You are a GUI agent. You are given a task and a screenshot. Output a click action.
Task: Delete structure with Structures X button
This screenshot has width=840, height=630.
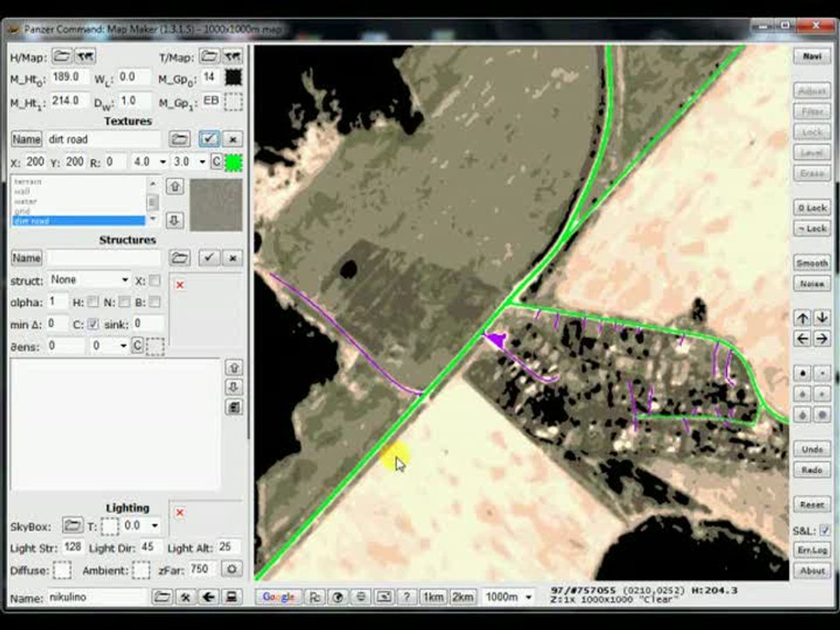click(233, 258)
